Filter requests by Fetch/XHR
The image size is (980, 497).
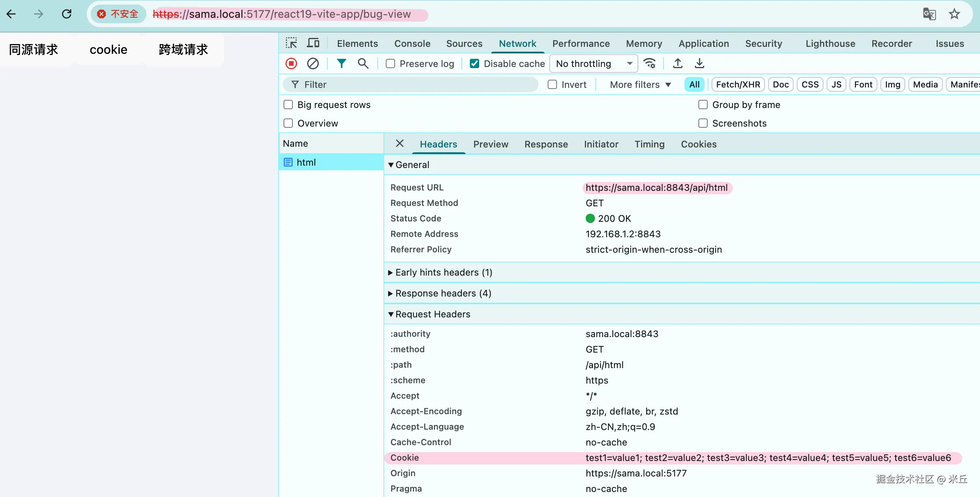[x=738, y=84]
